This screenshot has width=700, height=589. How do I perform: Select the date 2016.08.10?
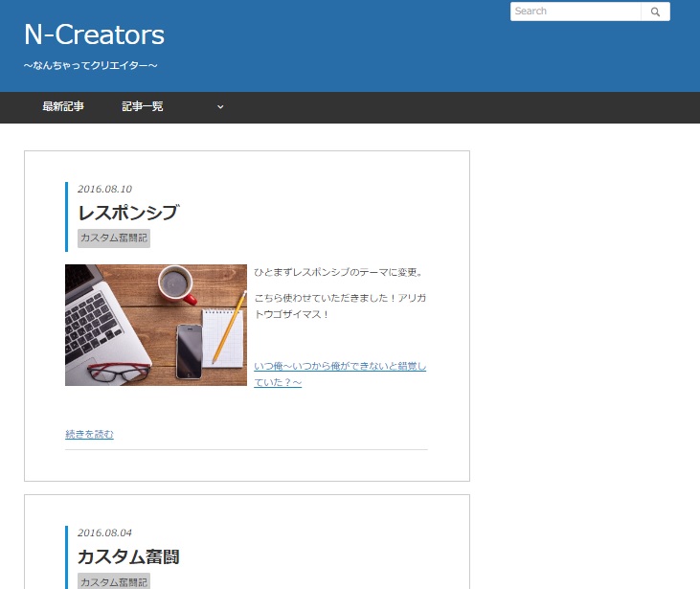[x=105, y=189]
